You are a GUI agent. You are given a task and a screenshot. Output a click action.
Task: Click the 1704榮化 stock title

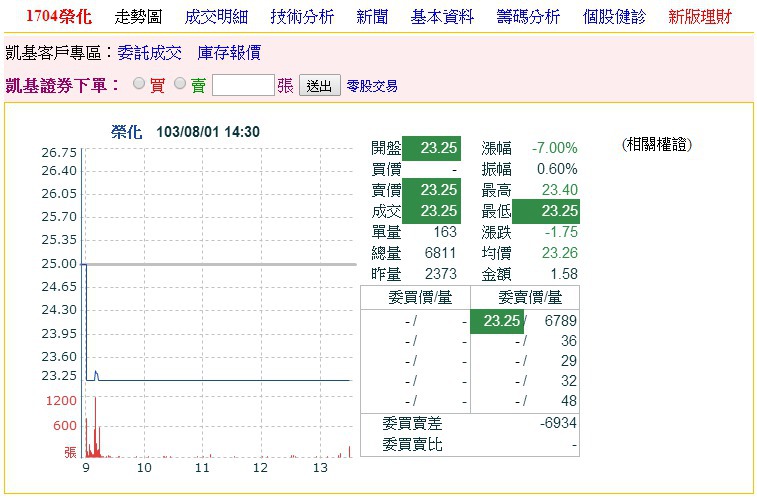58,17
